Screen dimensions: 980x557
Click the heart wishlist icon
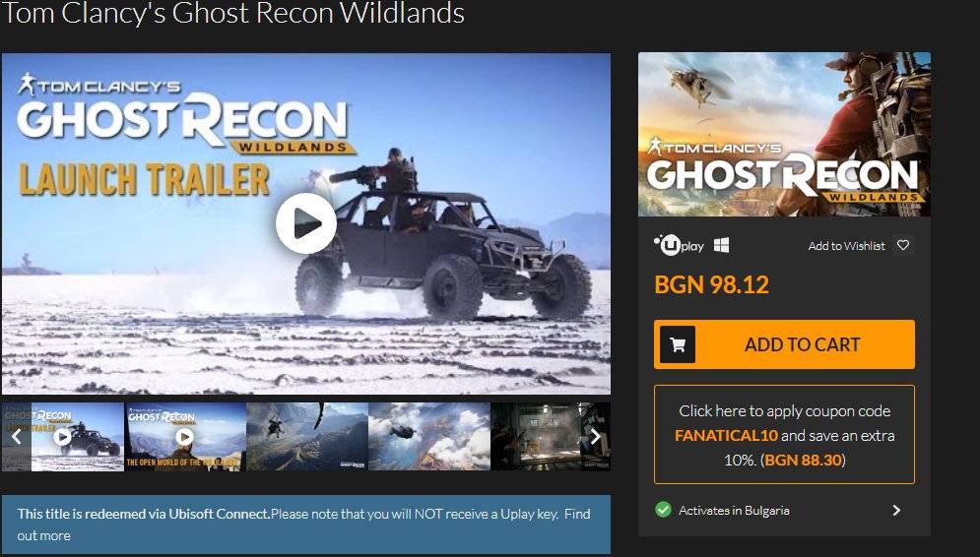tap(903, 245)
